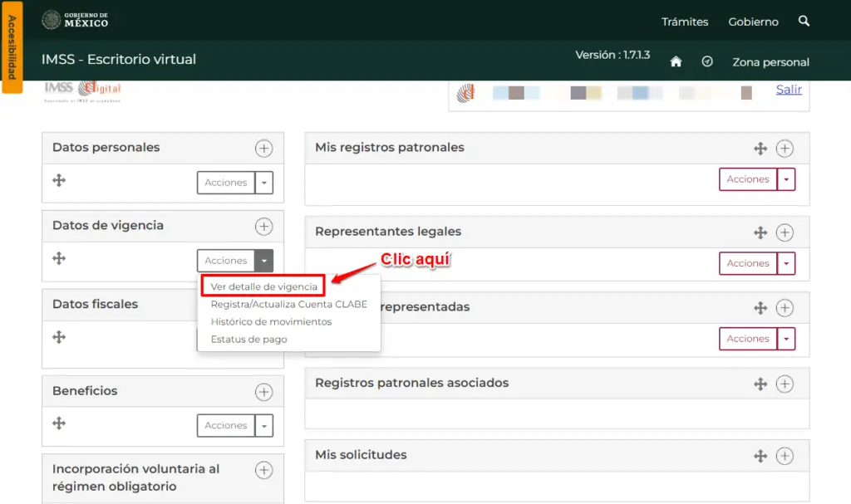Select Ver detalle de vigencia
Viewport: 851px width, 504px height.
[x=263, y=286]
